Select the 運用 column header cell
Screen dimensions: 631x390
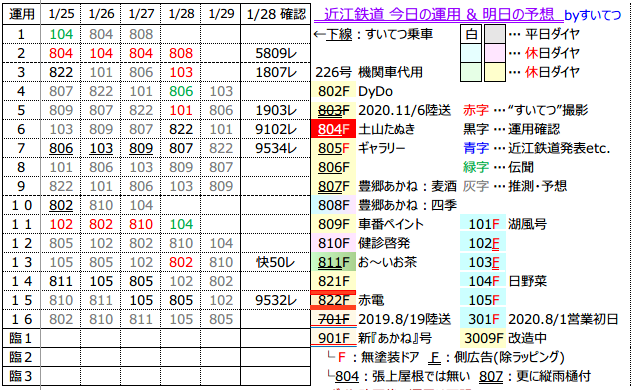[21, 14]
